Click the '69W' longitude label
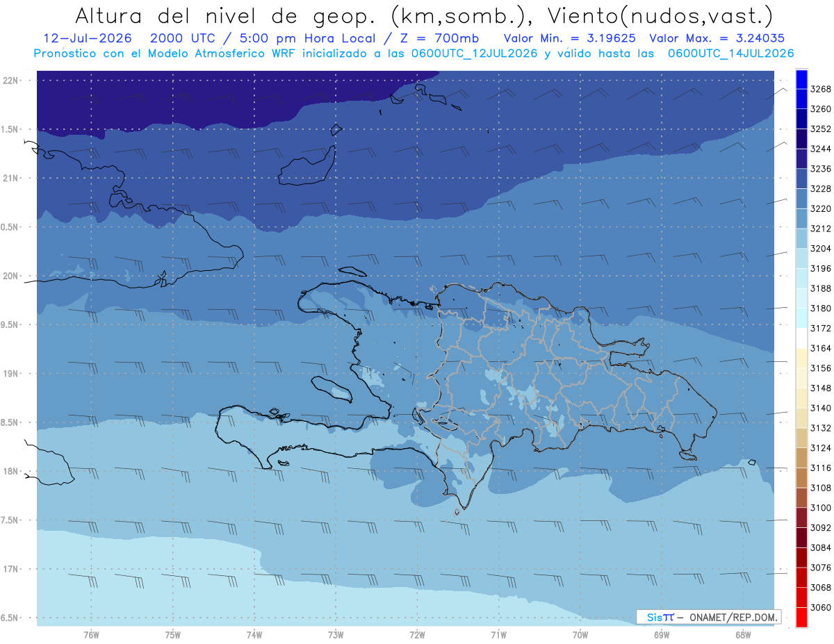This screenshot has width=834, height=644. click(x=662, y=634)
